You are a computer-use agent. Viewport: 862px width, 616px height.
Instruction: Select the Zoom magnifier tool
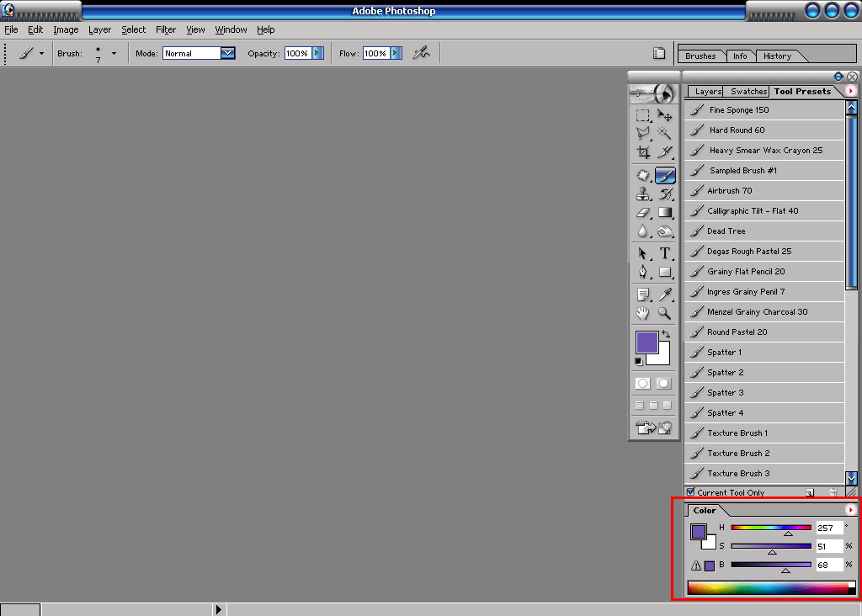pyautogui.click(x=665, y=313)
